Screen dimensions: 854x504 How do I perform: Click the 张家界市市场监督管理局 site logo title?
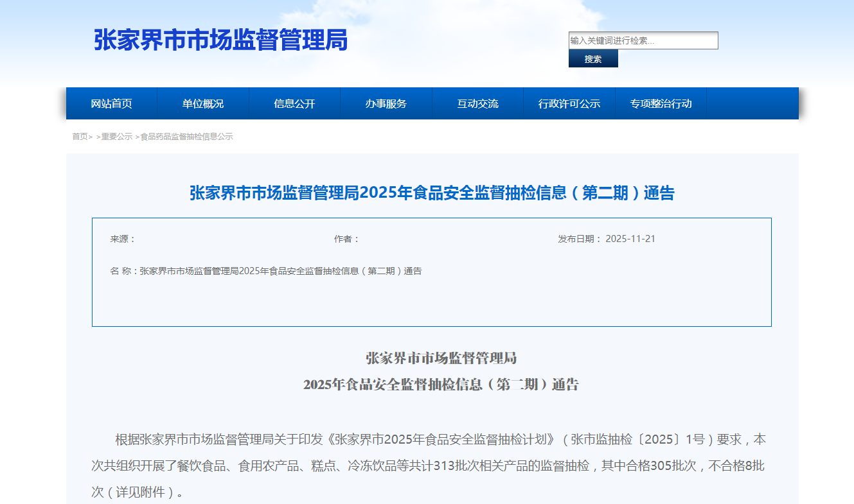[220, 40]
